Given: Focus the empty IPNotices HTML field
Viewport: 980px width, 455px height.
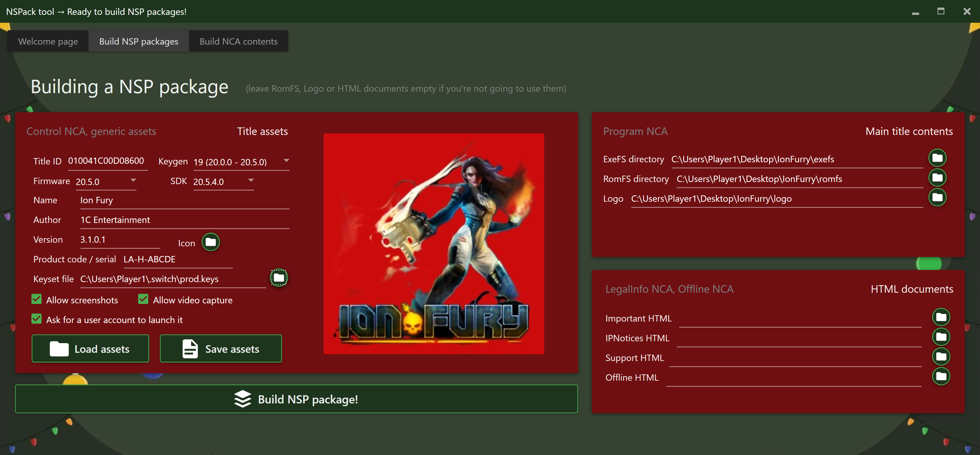Looking at the screenshot, I should tap(799, 339).
